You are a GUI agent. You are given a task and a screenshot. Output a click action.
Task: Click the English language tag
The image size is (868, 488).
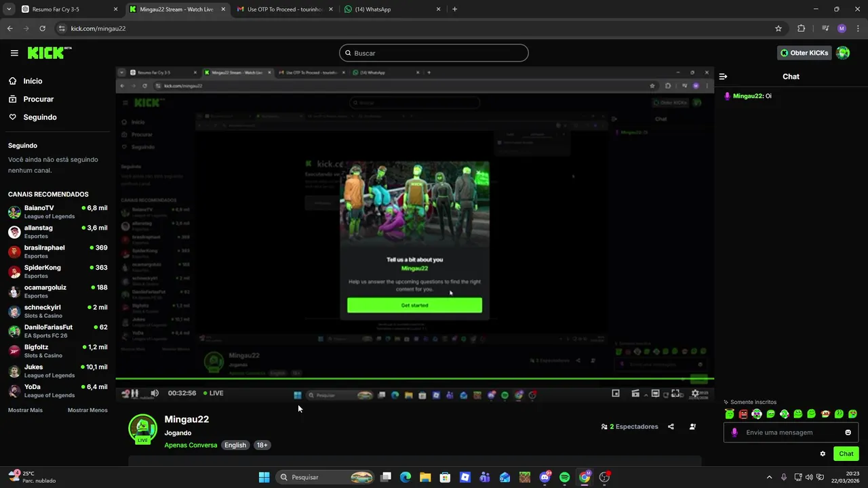235,445
